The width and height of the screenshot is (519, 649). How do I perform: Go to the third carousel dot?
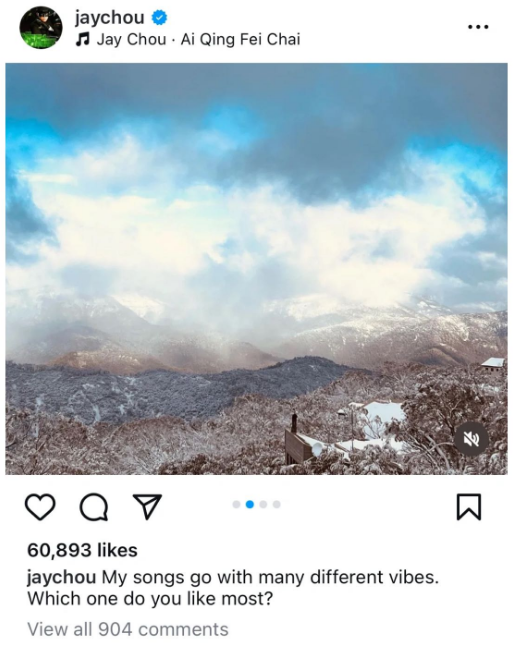pos(263,504)
